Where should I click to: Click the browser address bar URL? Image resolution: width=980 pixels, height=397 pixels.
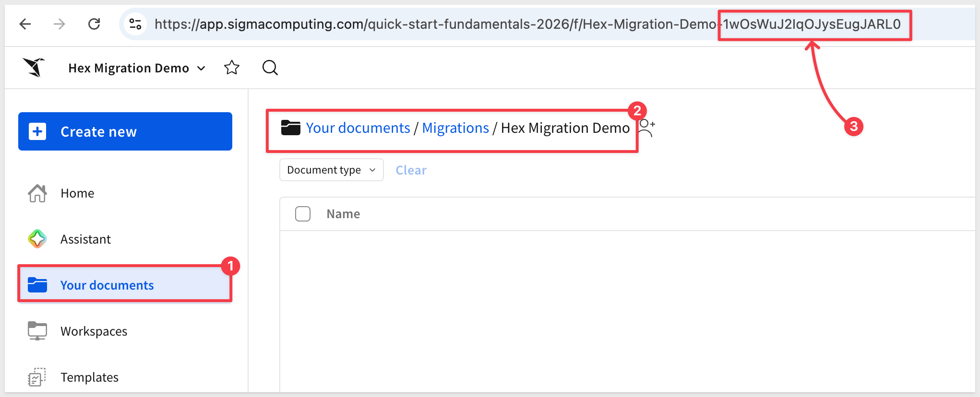point(527,24)
